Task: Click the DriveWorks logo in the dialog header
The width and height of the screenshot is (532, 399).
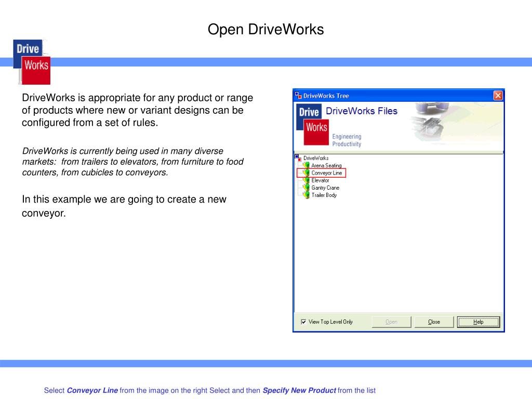Action: pyautogui.click(x=312, y=125)
